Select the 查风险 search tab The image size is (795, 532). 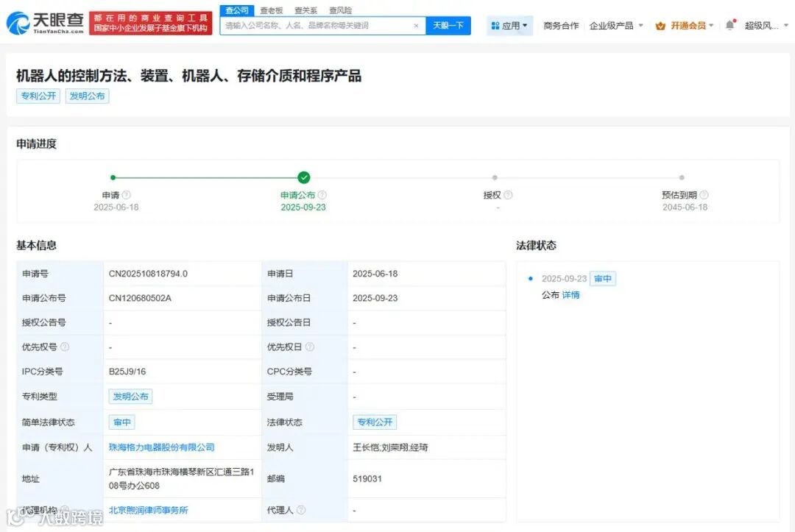point(340,10)
